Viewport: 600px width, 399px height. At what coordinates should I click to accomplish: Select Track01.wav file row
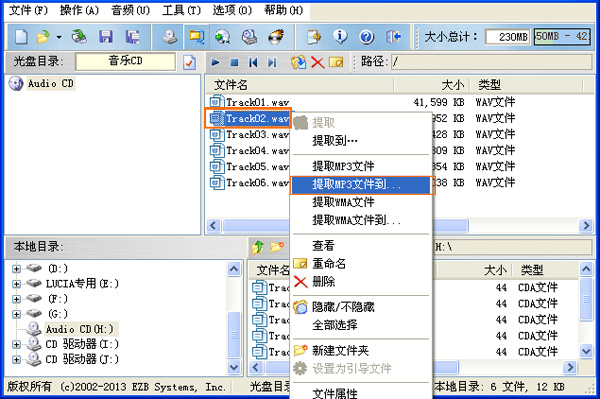tap(257, 102)
